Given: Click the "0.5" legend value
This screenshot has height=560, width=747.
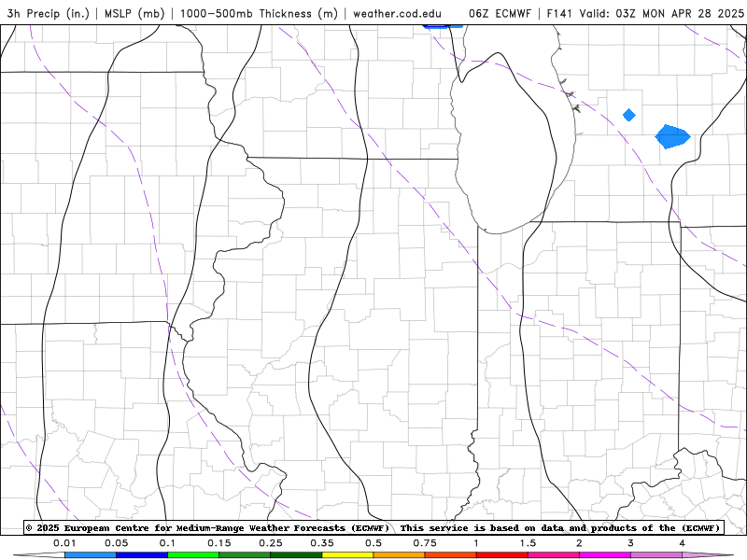Looking at the screenshot, I should click(x=373, y=543).
